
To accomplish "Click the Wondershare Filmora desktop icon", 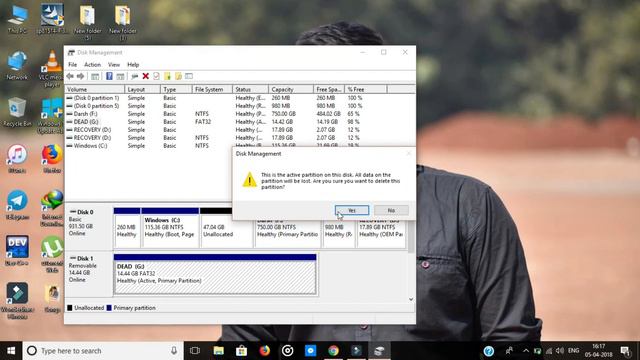I will point(17,300).
